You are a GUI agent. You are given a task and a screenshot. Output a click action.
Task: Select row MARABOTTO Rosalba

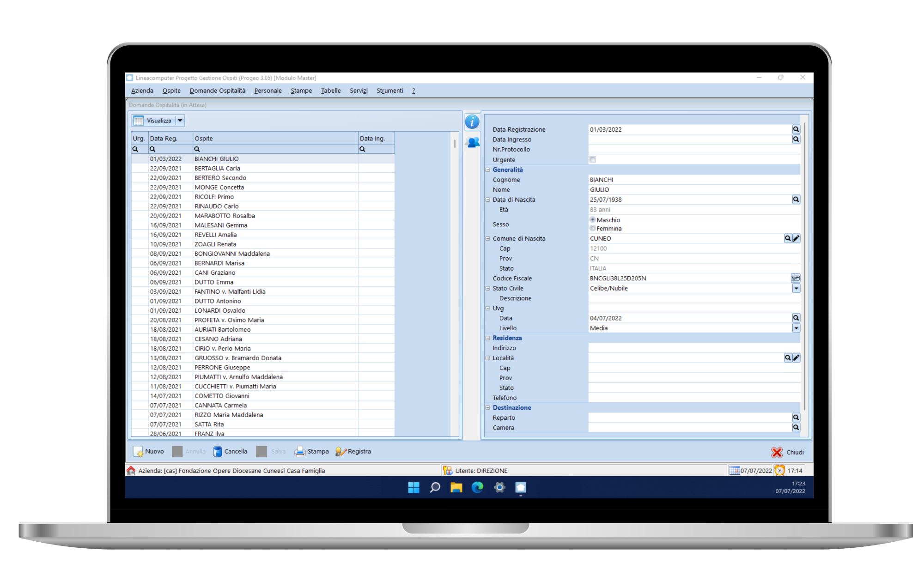[x=263, y=216]
